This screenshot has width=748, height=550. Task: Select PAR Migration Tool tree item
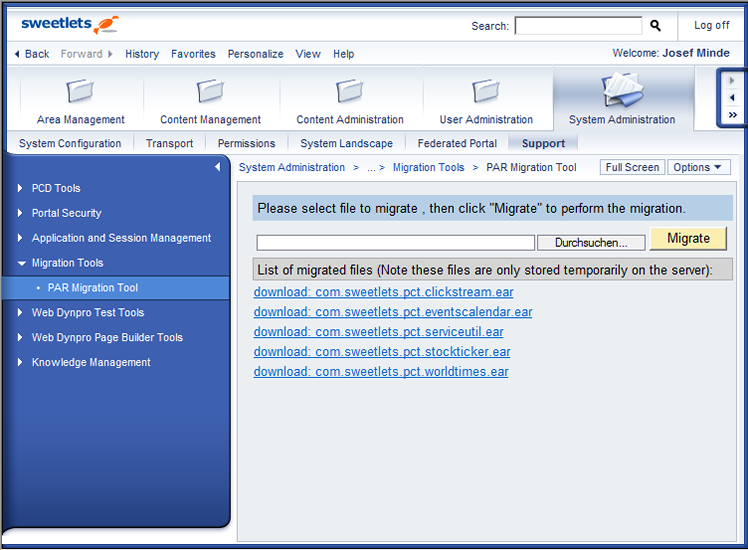pos(116,288)
